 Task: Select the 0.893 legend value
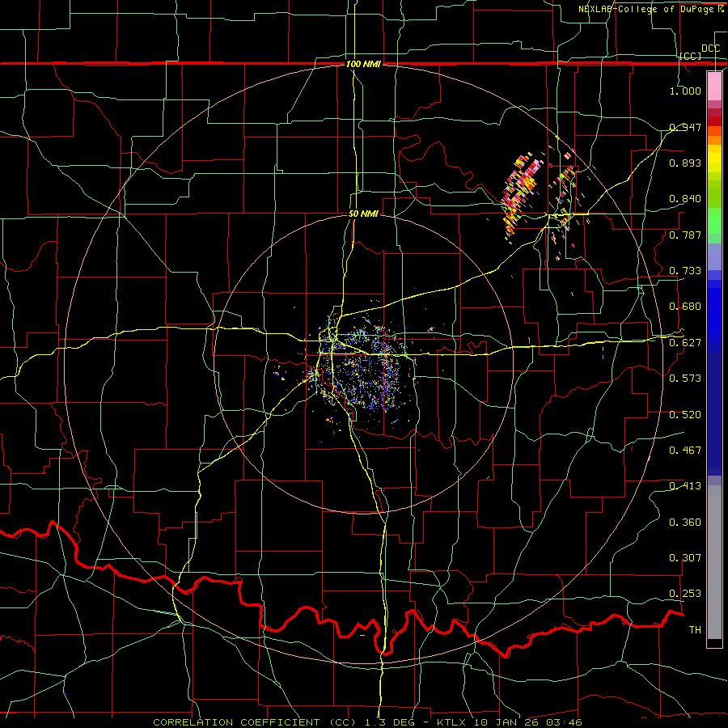pos(685,163)
